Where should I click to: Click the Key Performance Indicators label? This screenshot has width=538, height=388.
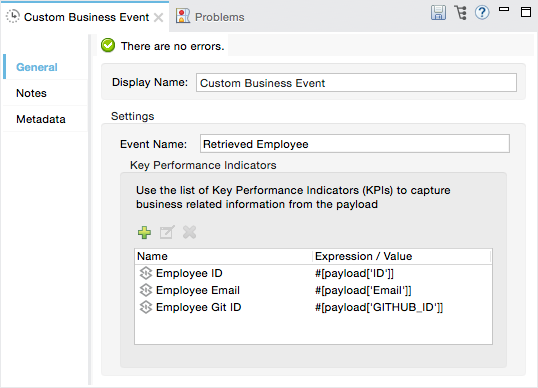click(203, 165)
